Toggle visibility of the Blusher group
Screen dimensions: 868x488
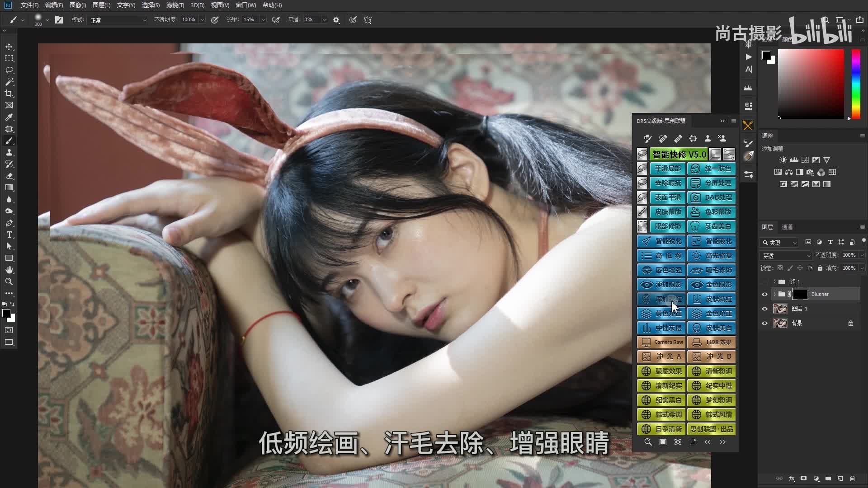764,294
